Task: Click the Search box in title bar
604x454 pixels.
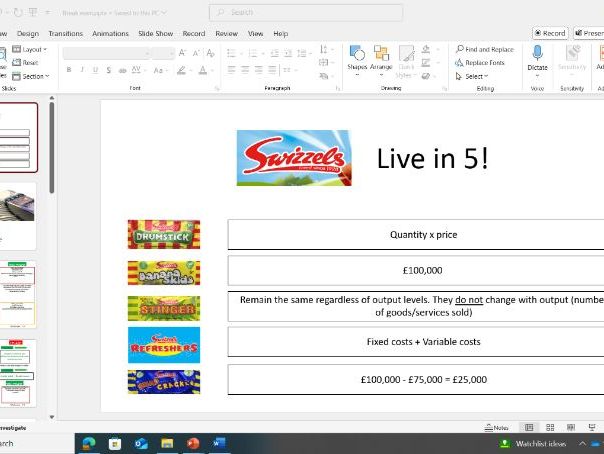Action: pos(306,12)
